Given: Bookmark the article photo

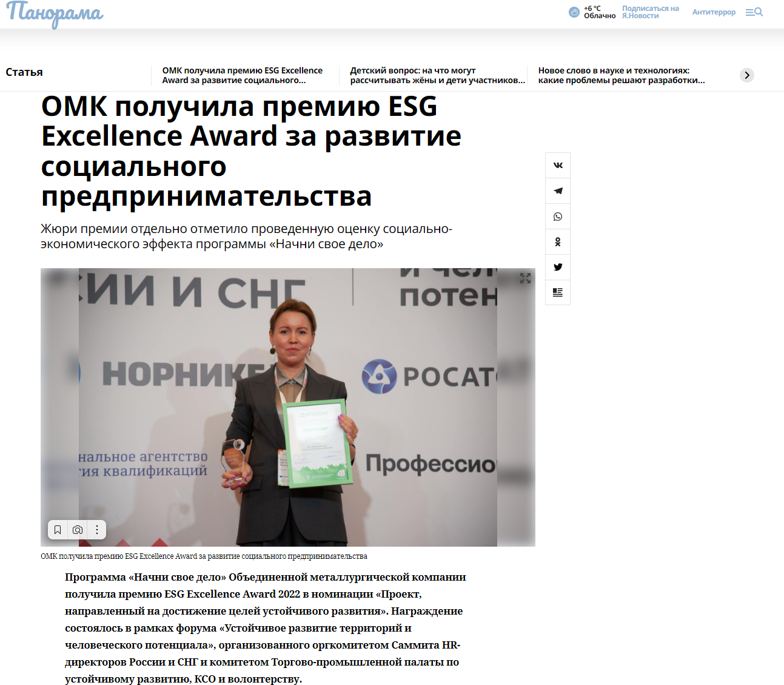Looking at the screenshot, I should tap(58, 530).
